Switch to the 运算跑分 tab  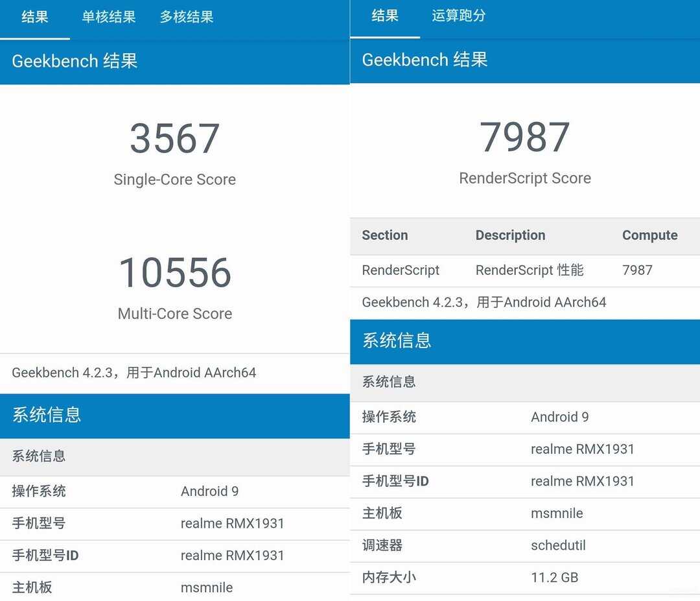458,16
